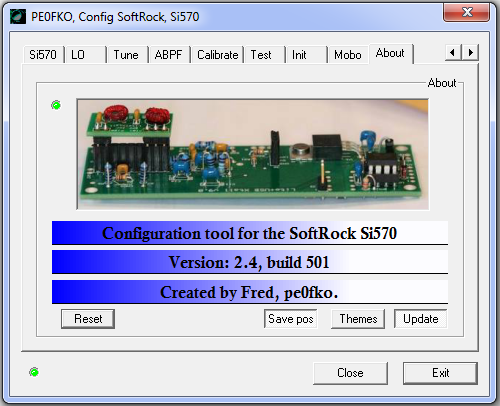Click the 'Configuration tool for the SoftRock Si570' banner
Image resolution: width=500 pixels, height=406 pixels.
click(250, 233)
